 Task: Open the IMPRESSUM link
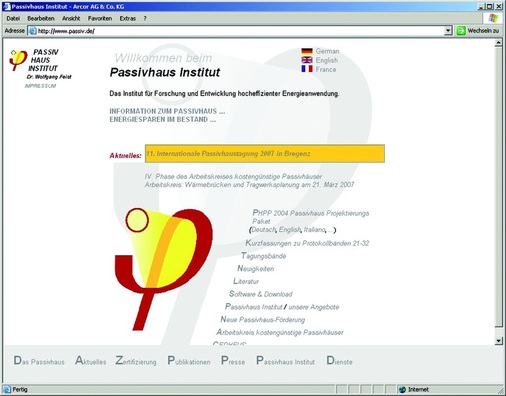pyautogui.click(x=40, y=86)
